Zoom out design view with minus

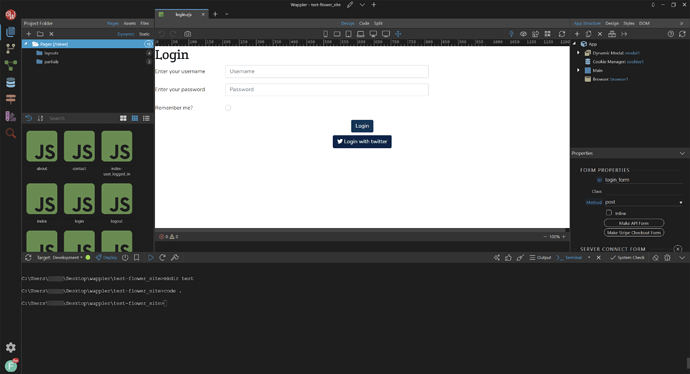545,237
